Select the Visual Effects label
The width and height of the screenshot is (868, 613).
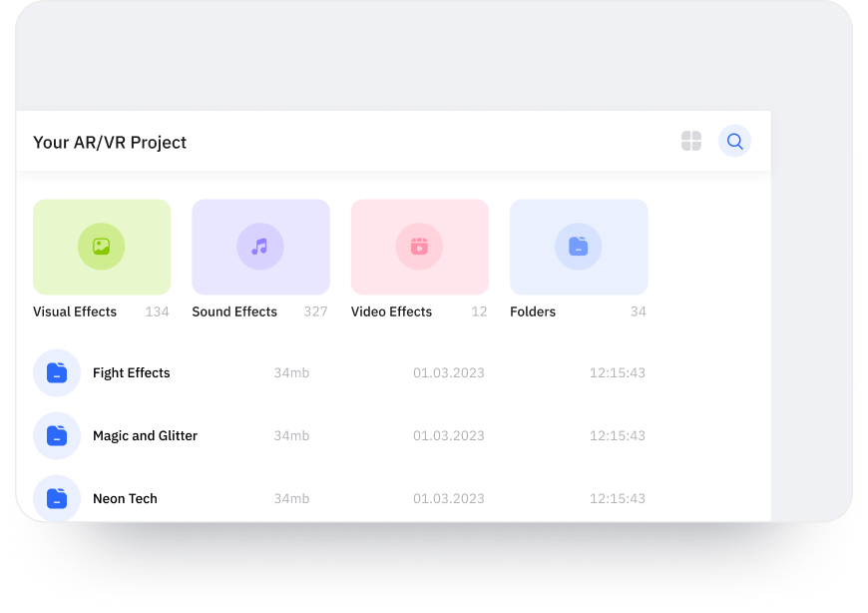[x=75, y=311]
